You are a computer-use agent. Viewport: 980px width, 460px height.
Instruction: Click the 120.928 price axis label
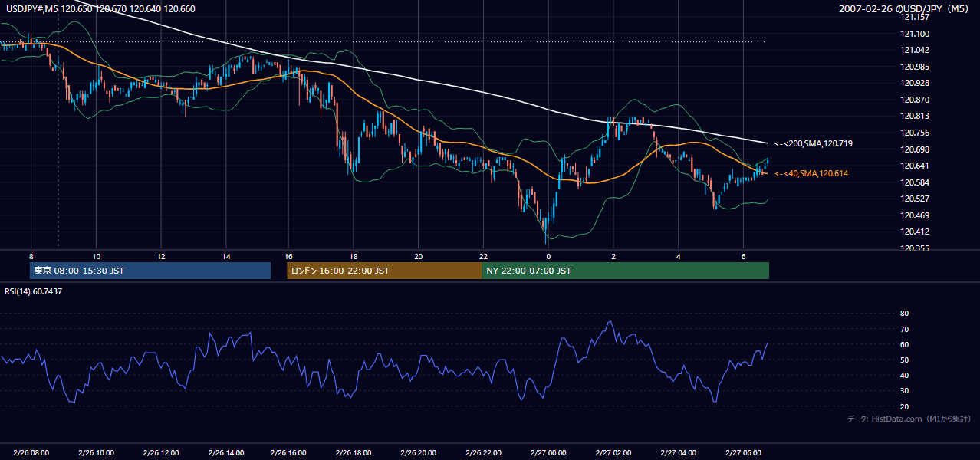pyautogui.click(x=915, y=83)
